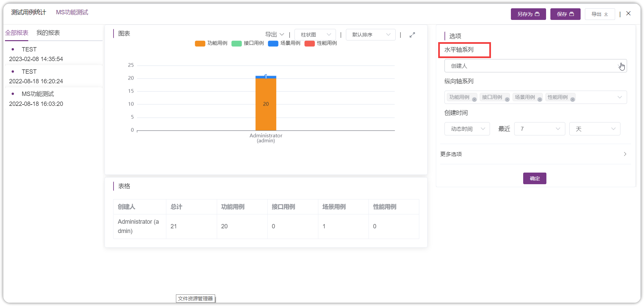Click the blue 场景用例 bar segment
Viewport: 644px width, 306px height.
coord(266,77)
